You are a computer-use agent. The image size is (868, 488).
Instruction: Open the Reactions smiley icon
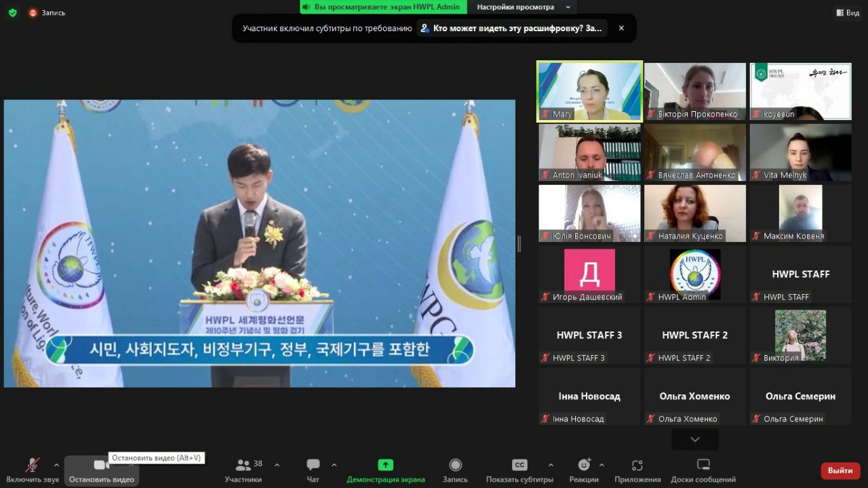pyautogui.click(x=583, y=465)
